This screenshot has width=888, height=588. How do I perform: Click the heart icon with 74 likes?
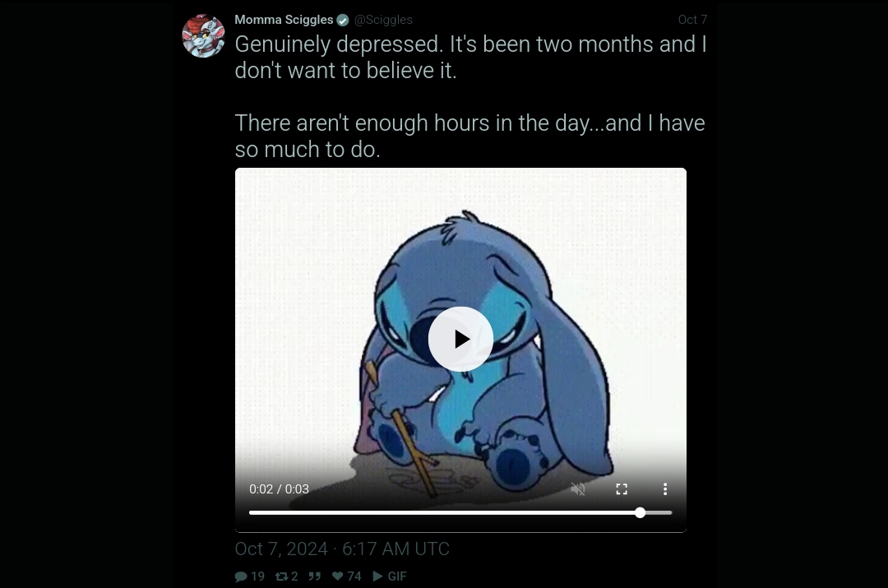[338, 576]
